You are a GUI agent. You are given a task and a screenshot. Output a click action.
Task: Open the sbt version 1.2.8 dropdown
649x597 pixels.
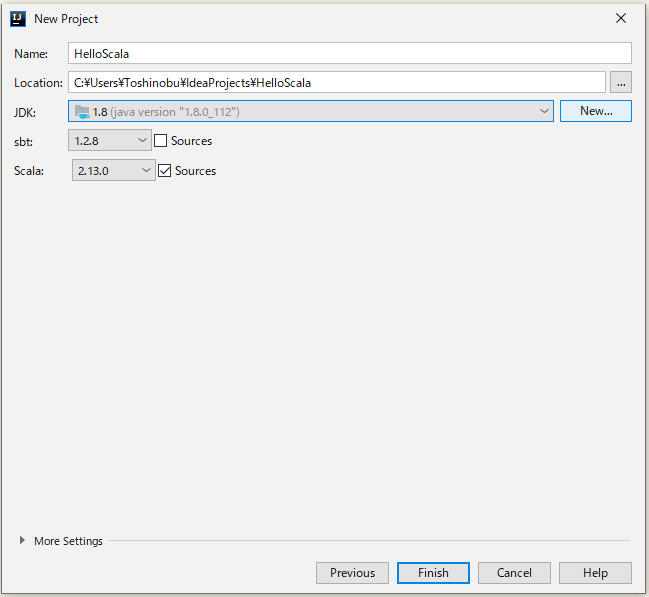pos(110,140)
